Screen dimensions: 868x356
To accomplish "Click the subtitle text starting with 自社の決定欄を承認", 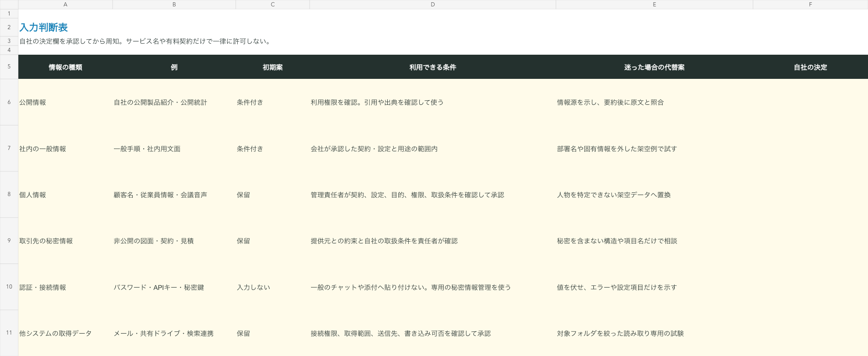I will tap(146, 41).
